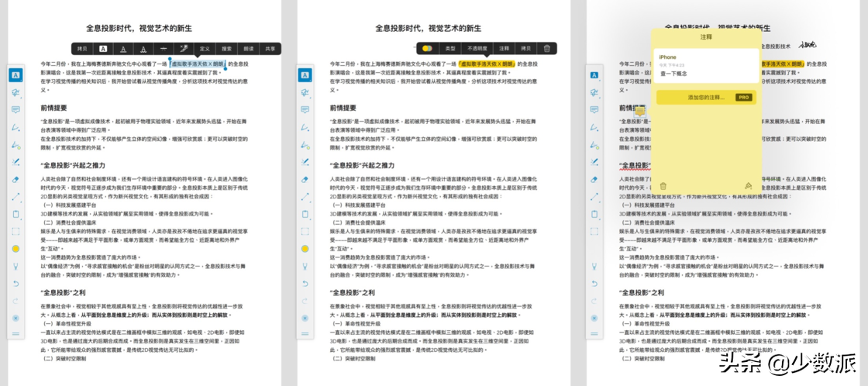Viewport: 868px width, 386px height.
Task: Select the eraser tool in left screenshot toolbar
Action: (15, 179)
